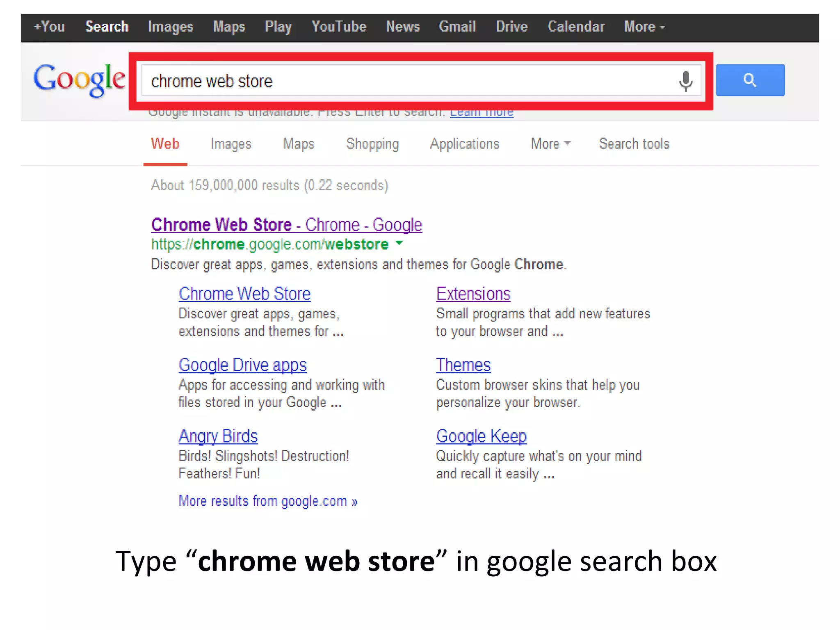Click the microphone voice search icon
Image resolution: width=840 pixels, height=630 pixels.
685,81
